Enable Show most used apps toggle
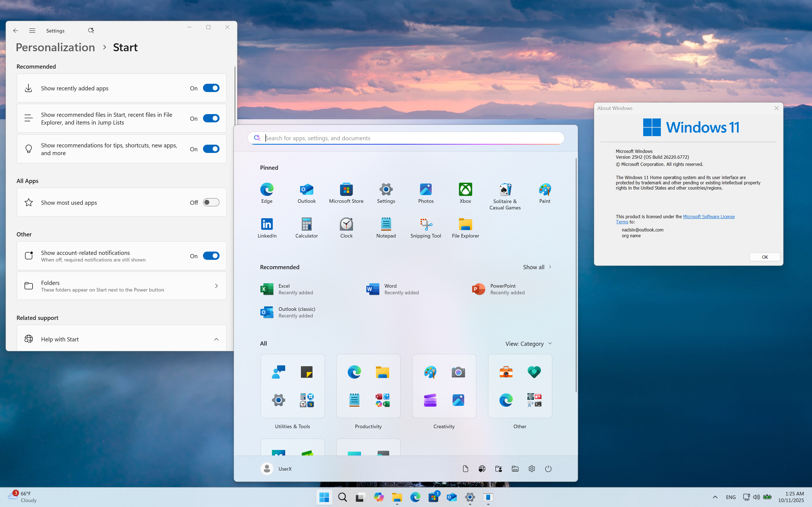 (x=211, y=203)
